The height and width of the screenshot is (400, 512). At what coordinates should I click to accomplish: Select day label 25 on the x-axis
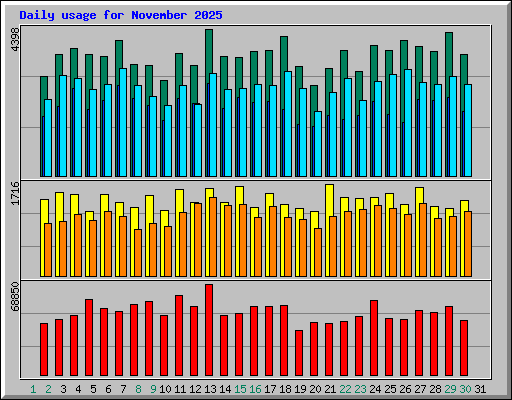[x=390, y=389]
